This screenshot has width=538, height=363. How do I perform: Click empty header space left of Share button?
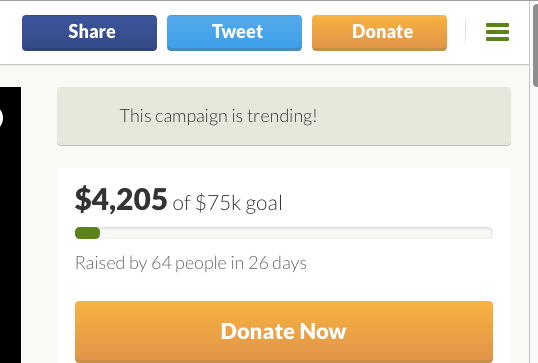[x=11, y=33]
